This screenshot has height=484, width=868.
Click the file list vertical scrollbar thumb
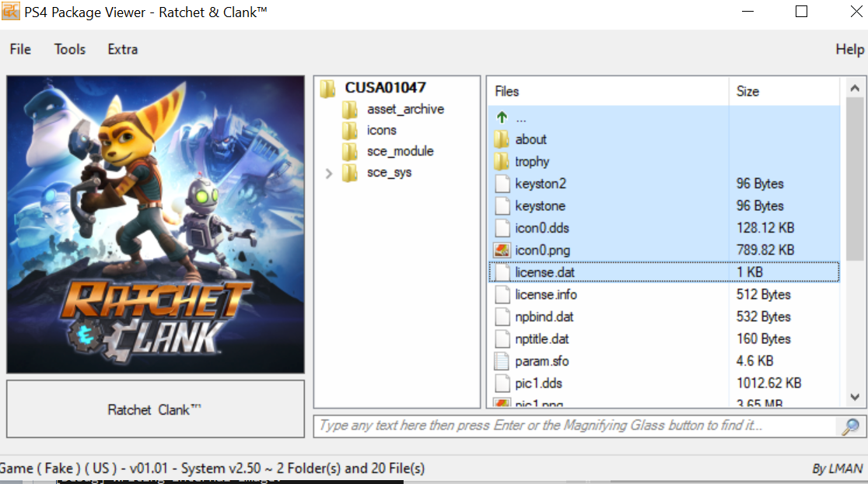tap(855, 179)
